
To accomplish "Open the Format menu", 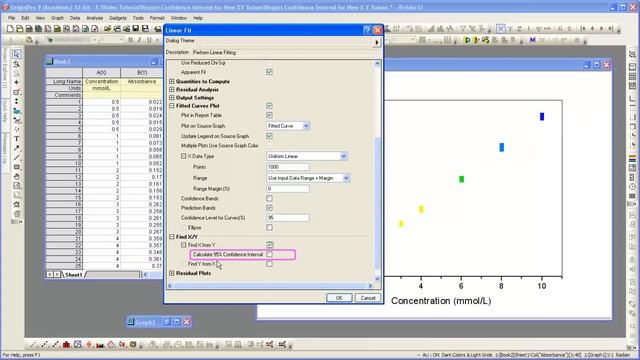I will [157, 18].
